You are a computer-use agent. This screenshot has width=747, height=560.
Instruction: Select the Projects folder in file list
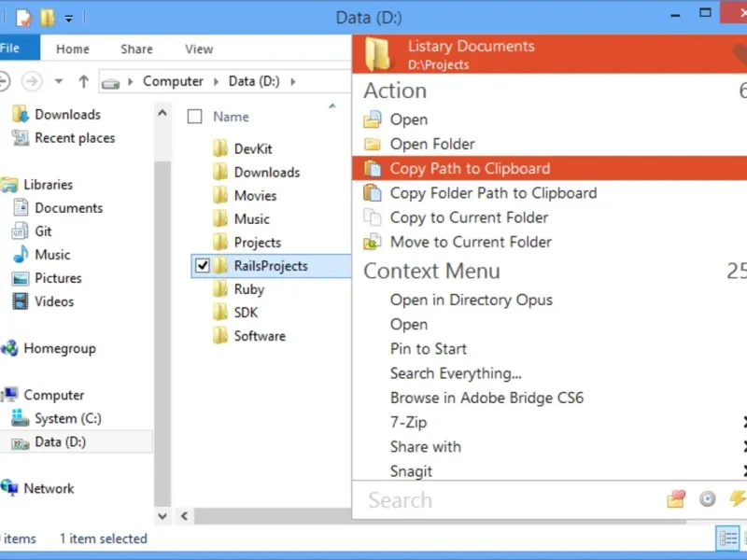pos(258,243)
